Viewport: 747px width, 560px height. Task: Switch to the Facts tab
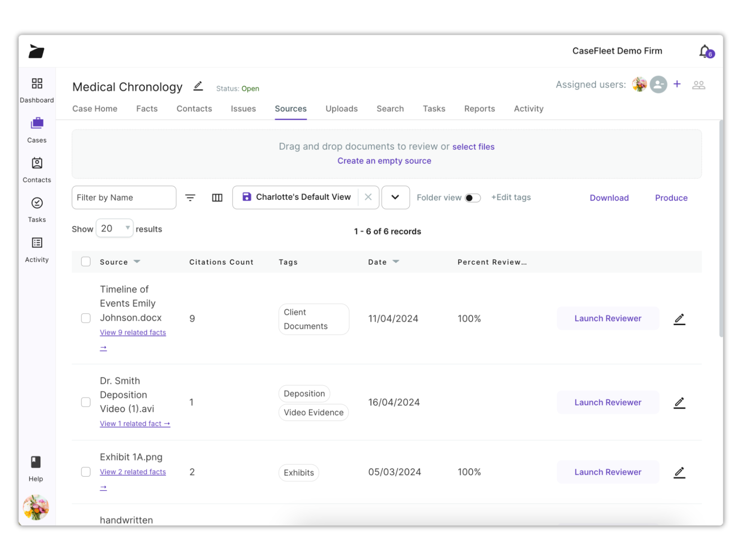[147, 109]
